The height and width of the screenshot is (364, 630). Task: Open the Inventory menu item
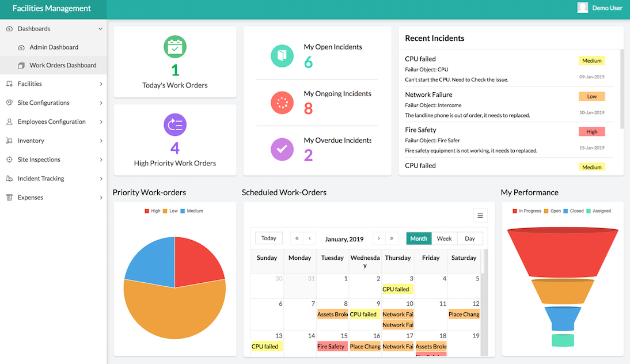(54, 140)
